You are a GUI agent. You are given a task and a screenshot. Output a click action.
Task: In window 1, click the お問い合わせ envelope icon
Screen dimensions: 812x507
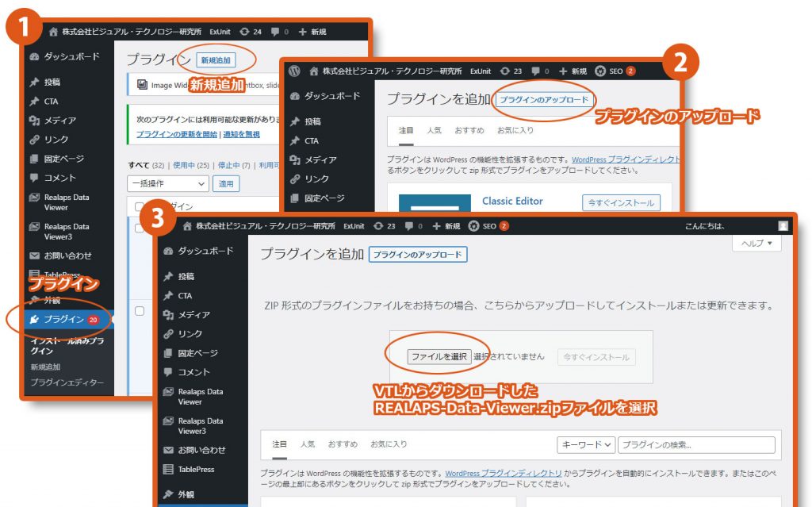click(35, 255)
